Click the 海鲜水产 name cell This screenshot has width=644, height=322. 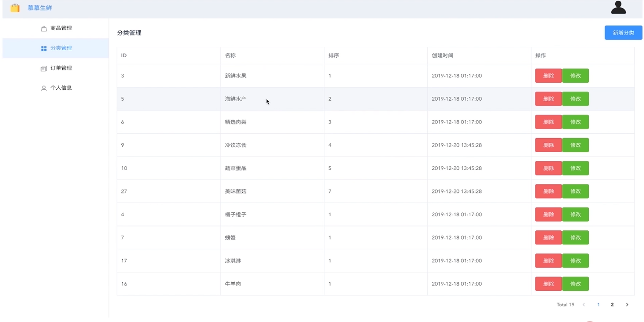click(x=272, y=99)
